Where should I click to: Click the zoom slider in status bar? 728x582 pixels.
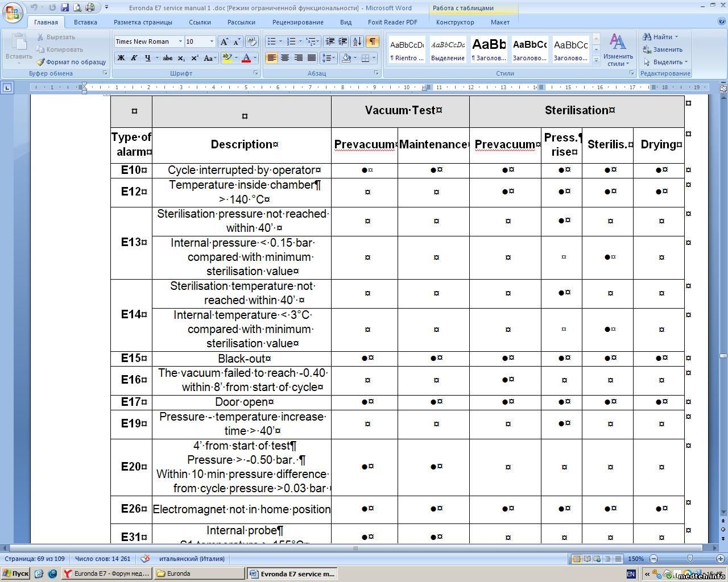[x=689, y=559]
